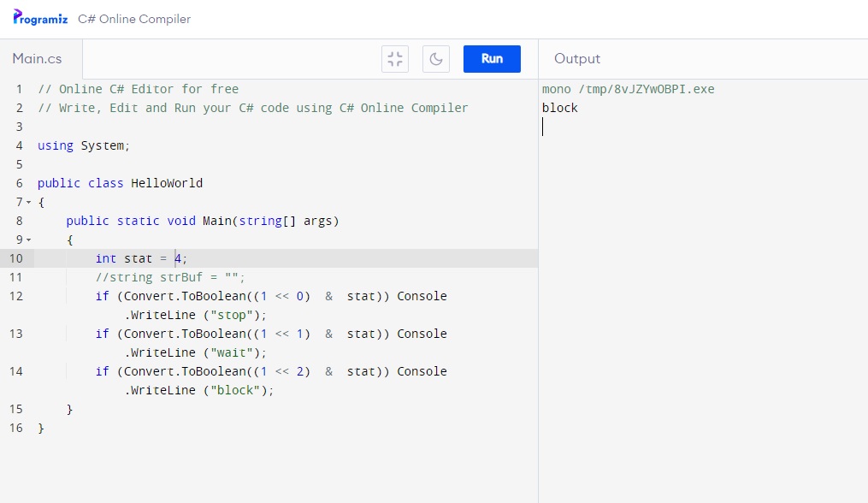Click the 'int stat = 4;' code line

[x=141, y=258]
